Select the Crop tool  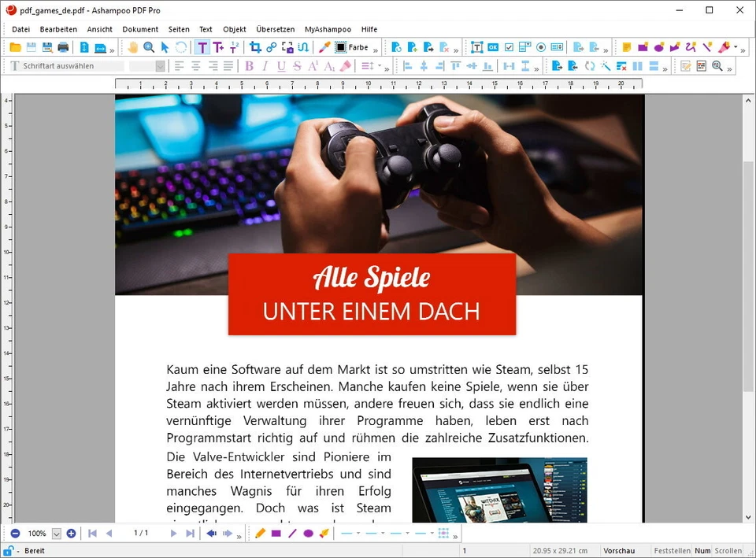click(254, 47)
